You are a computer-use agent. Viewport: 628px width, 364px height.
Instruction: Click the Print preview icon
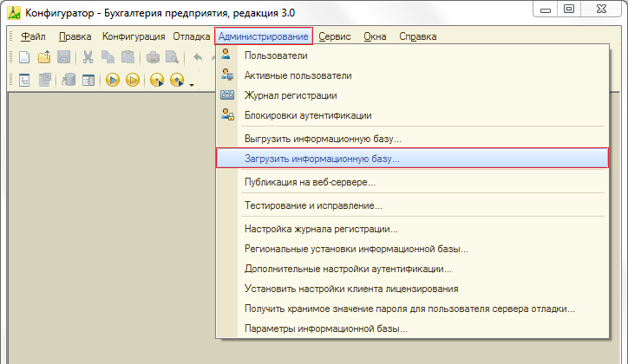click(173, 57)
